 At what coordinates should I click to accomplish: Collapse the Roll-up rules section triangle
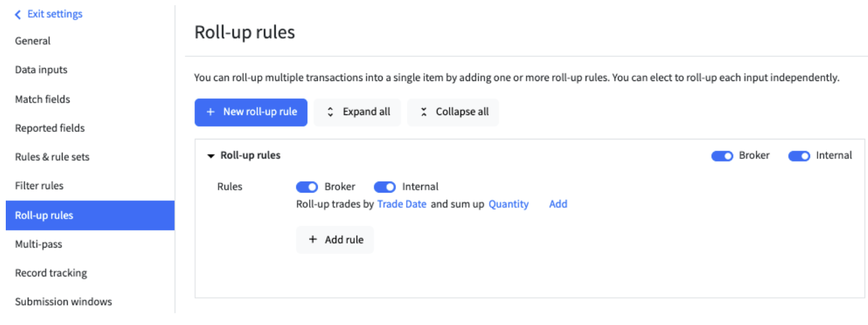[x=211, y=156]
